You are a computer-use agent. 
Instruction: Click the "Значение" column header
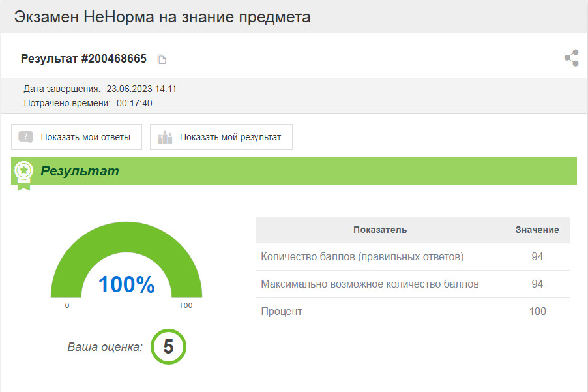click(x=537, y=230)
